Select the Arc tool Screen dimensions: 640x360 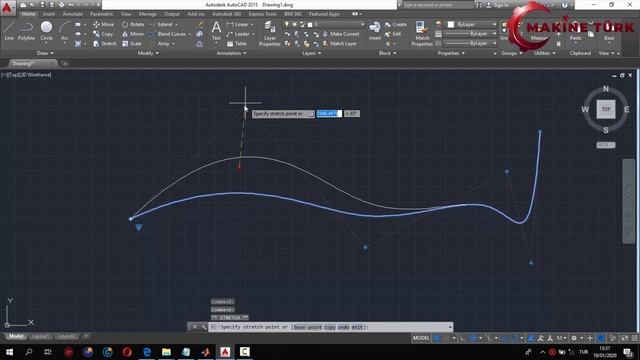click(64, 31)
